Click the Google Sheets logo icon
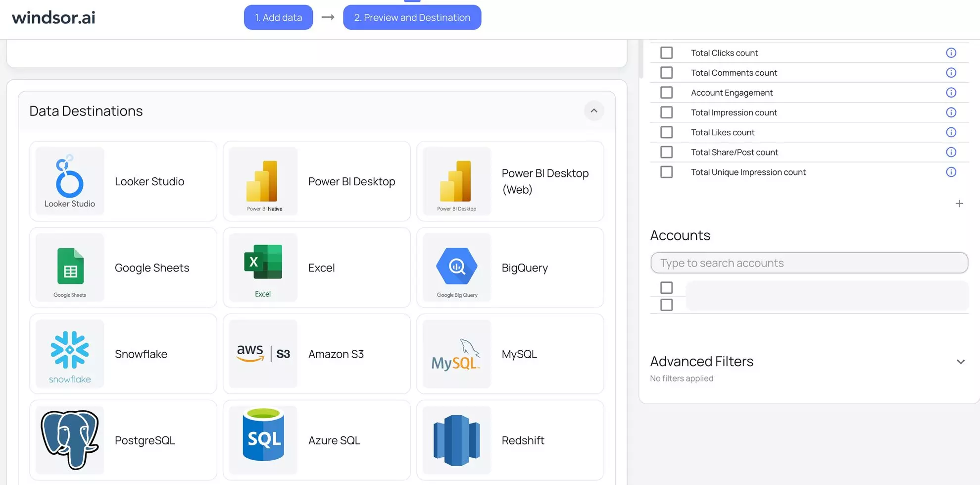This screenshot has width=980, height=485. pos(70,268)
